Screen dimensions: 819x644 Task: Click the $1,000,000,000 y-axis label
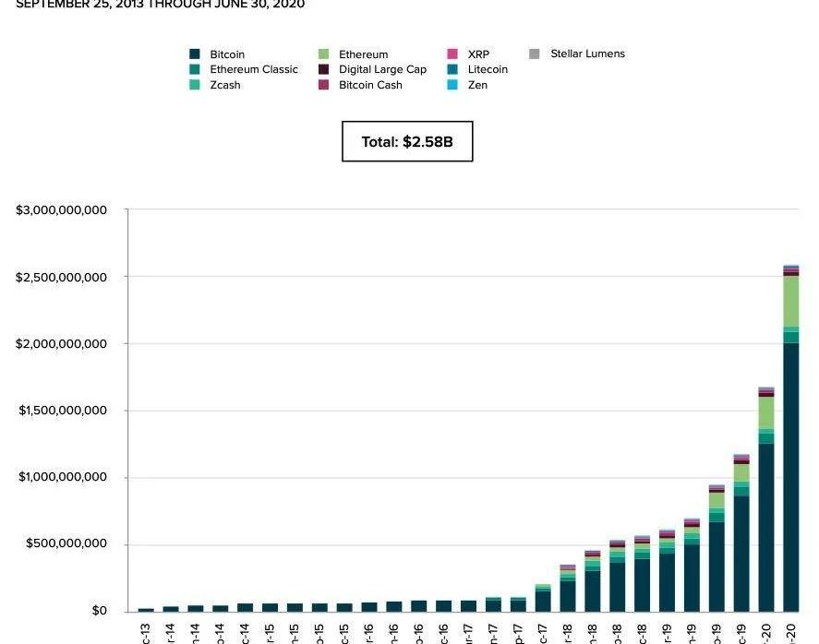[63, 478]
